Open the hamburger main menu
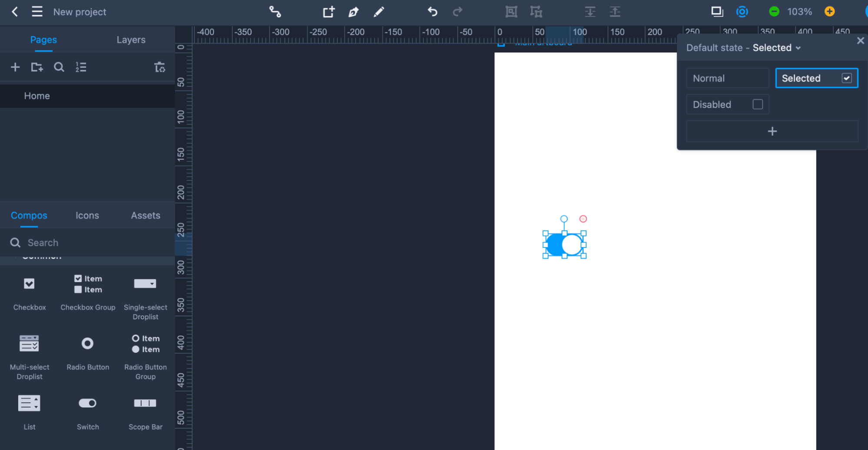 (37, 12)
